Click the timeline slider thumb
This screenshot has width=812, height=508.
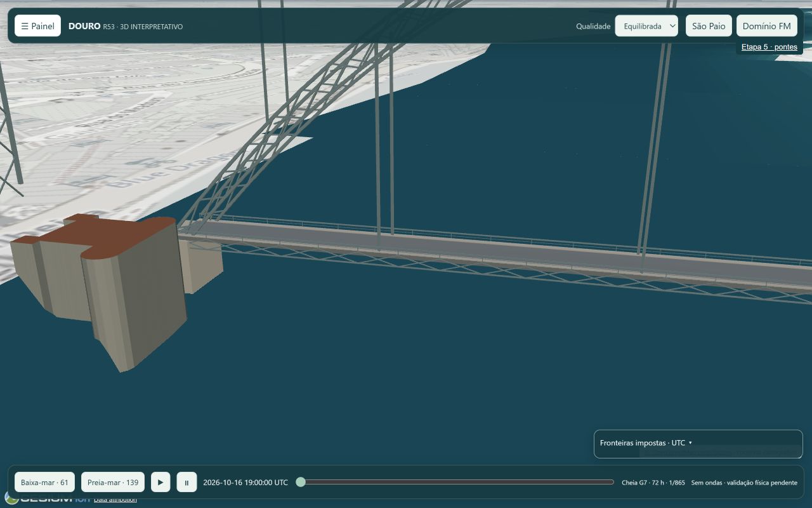pyautogui.click(x=301, y=482)
